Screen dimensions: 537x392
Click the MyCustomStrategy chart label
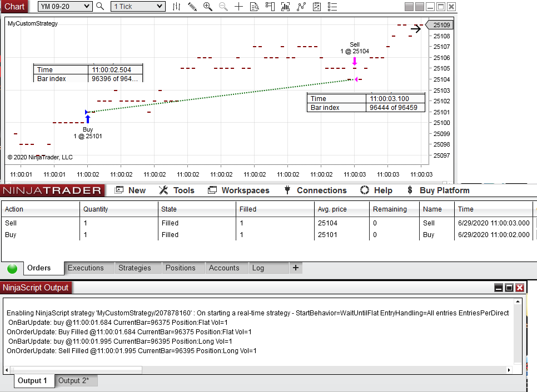(33, 24)
